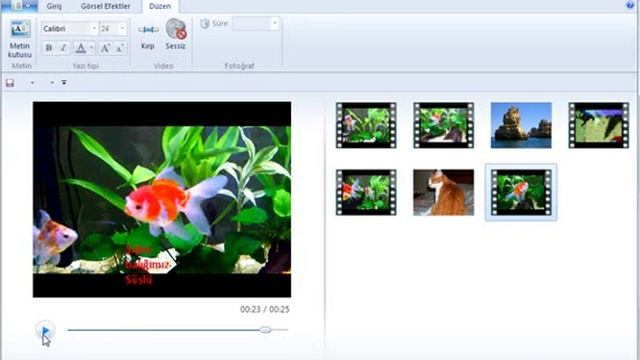640x360 pixels.
Task: Decrease font size with shrink icon
Action: pos(119,48)
